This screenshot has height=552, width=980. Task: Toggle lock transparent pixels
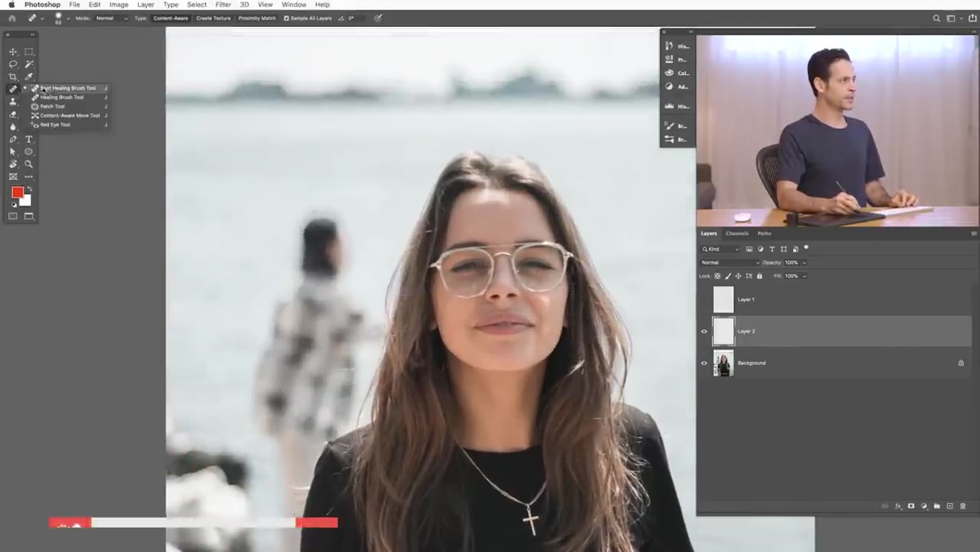[x=717, y=276]
